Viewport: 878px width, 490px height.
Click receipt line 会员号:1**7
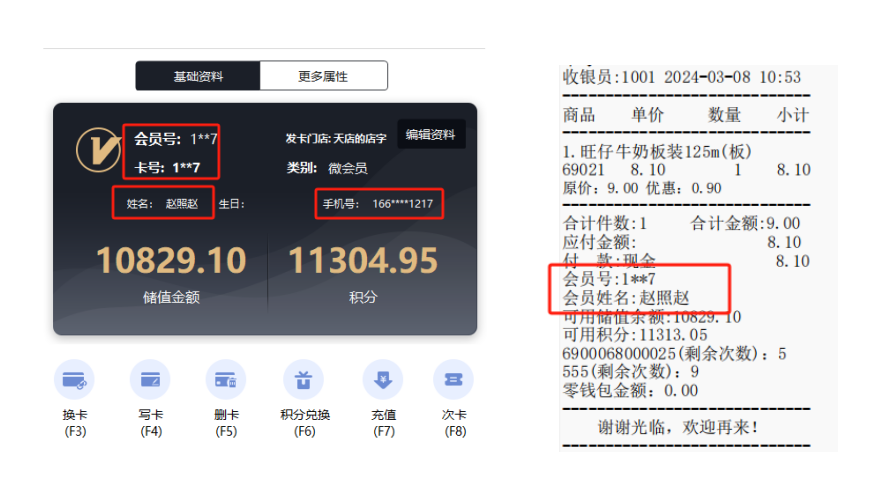609,278
